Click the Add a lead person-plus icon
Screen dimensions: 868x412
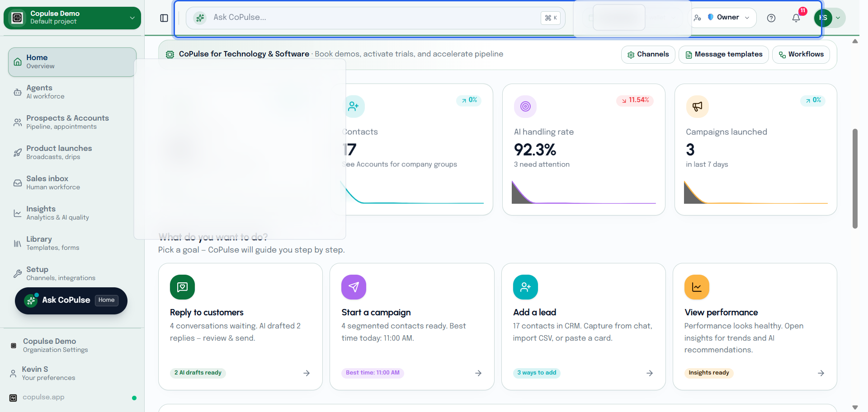coord(525,287)
